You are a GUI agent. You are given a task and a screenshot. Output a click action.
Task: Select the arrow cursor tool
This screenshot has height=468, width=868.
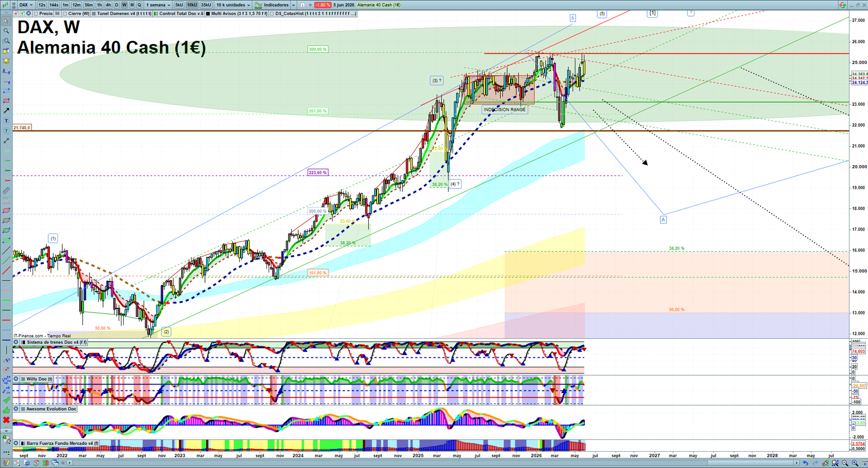tap(7, 21)
